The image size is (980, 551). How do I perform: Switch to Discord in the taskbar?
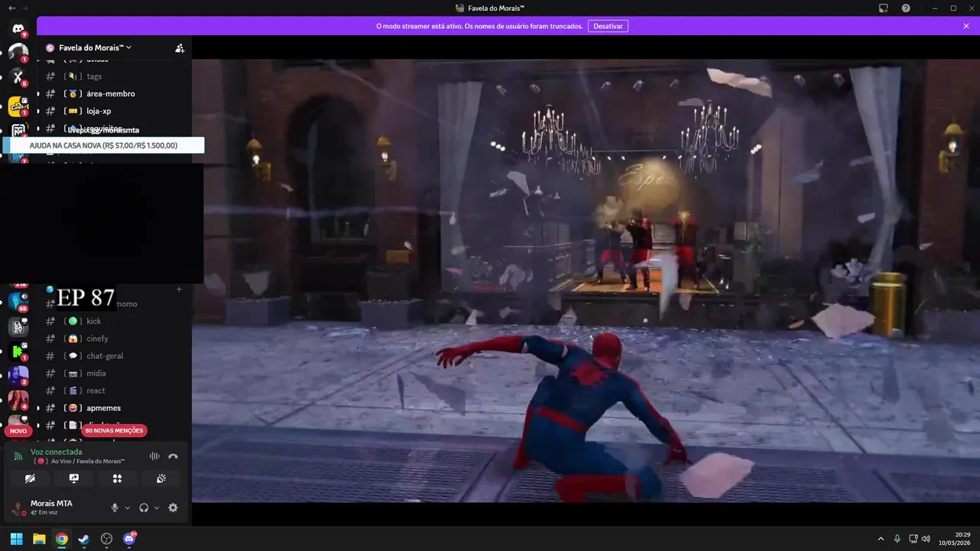(129, 539)
